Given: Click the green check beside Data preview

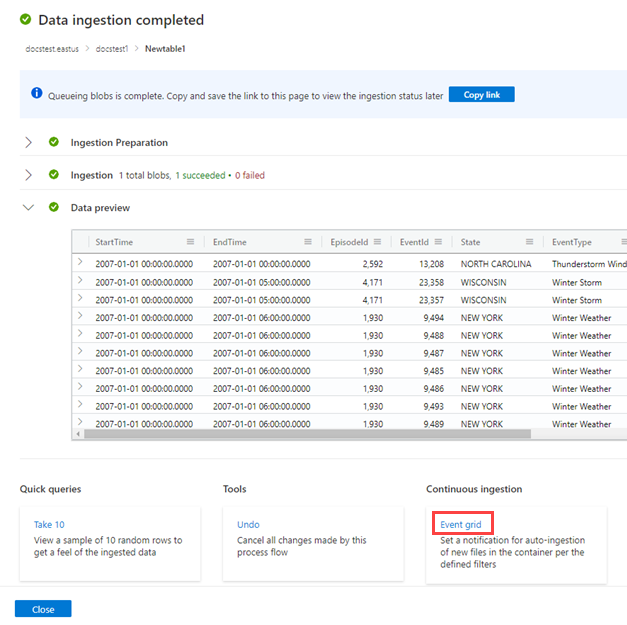Looking at the screenshot, I should 54,208.
